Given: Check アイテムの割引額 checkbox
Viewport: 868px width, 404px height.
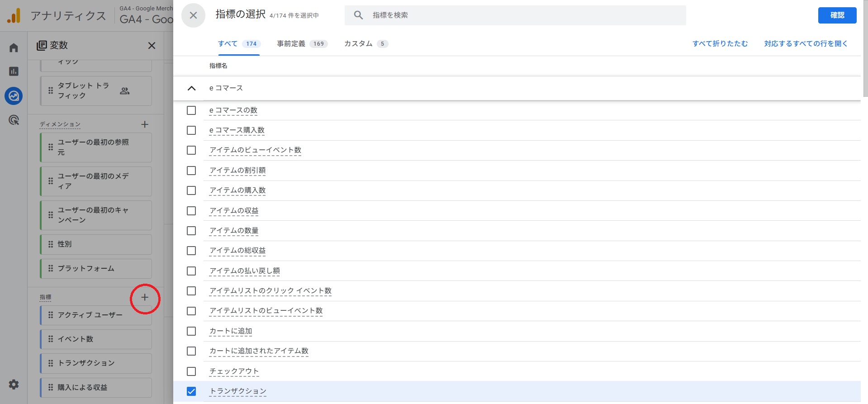Looking at the screenshot, I should tap(191, 171).
